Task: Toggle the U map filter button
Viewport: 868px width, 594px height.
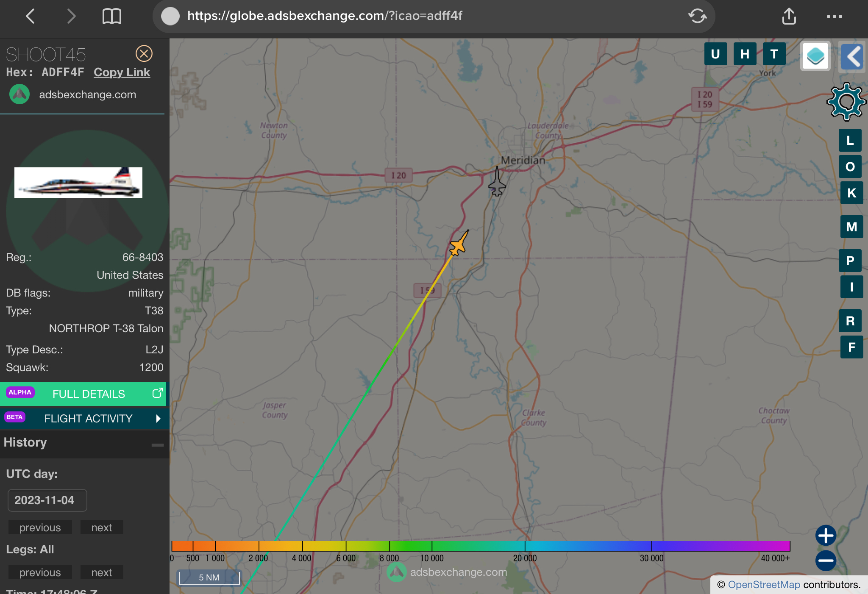Action: coord(715,54)
